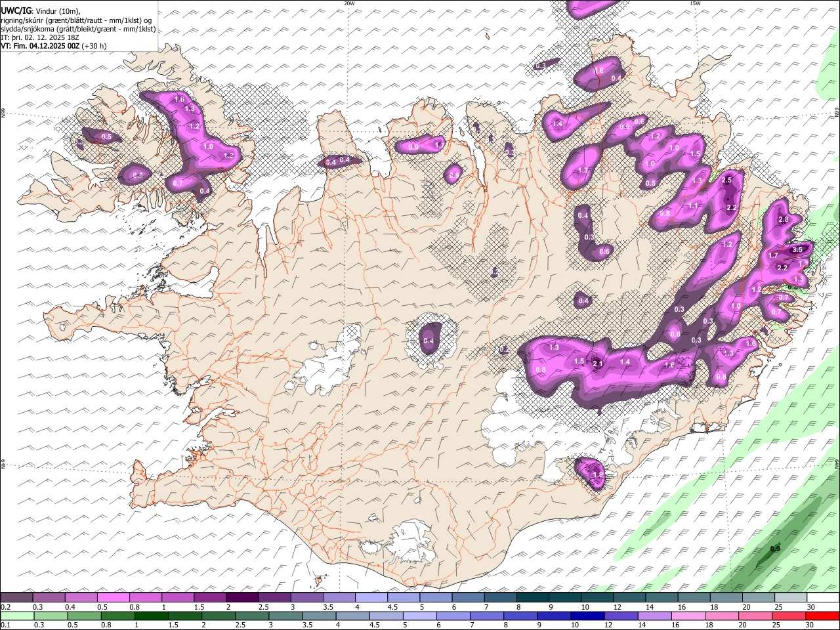The image size is (840, 630).
Task: Pick the darkest purple swatch starting at 2 in the top legend row
Action: (241, 598)
